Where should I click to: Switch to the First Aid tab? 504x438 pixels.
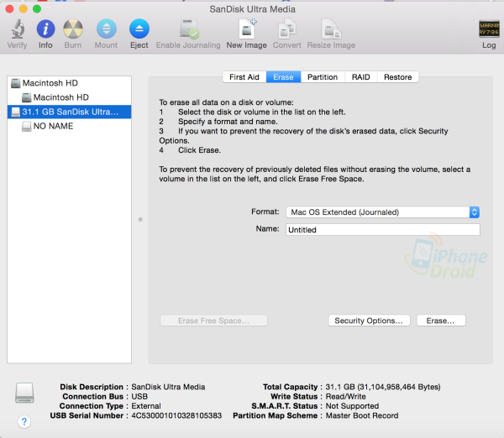[244, 77]
